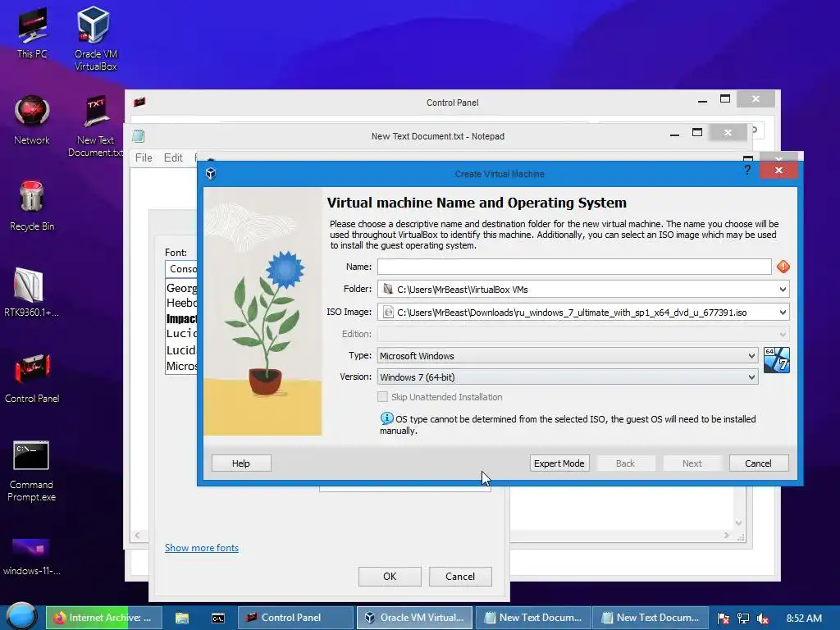Switch to second New Text Document taskbar item
Screen dimensions: 840x630
coord(651,618)
